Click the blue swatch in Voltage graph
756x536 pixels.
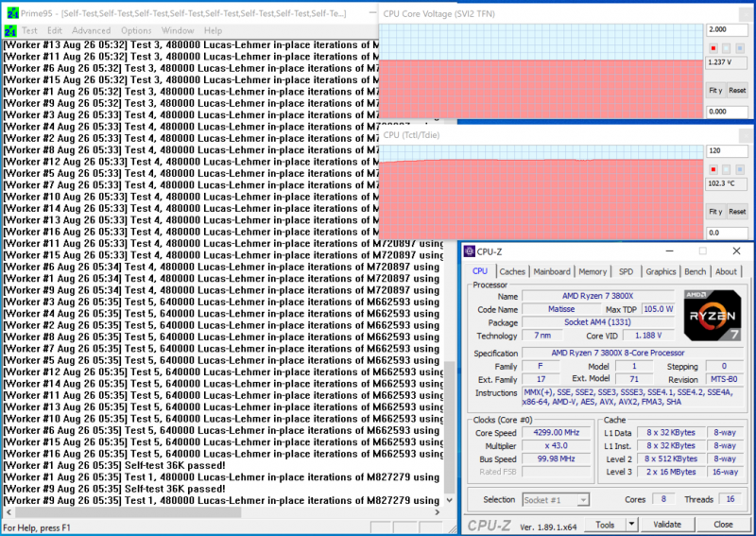(x=740, y=48)
